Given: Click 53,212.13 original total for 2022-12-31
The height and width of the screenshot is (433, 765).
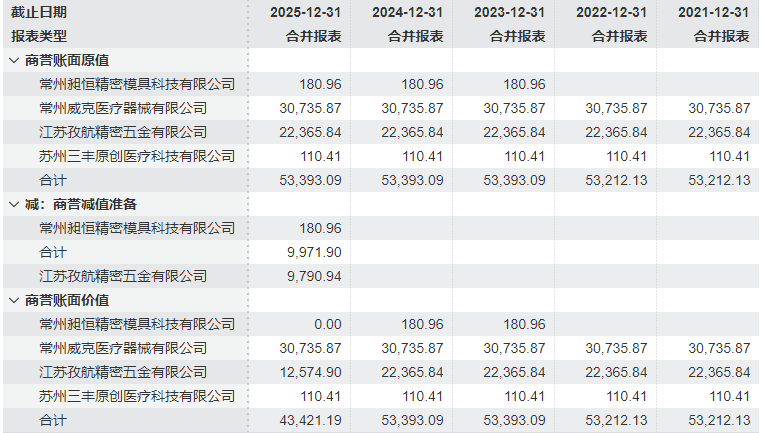Looking at the screenshot, I should pyautogui.click(x=616, y=180).
